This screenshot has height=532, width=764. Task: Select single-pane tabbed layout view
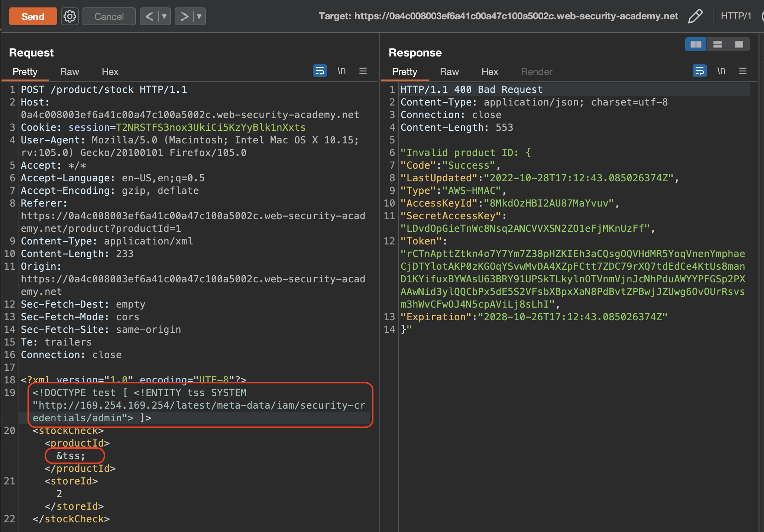coord(739,45)
